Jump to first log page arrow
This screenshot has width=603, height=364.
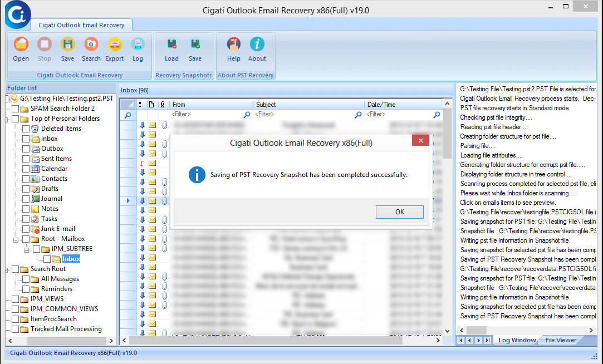point(460,340)
